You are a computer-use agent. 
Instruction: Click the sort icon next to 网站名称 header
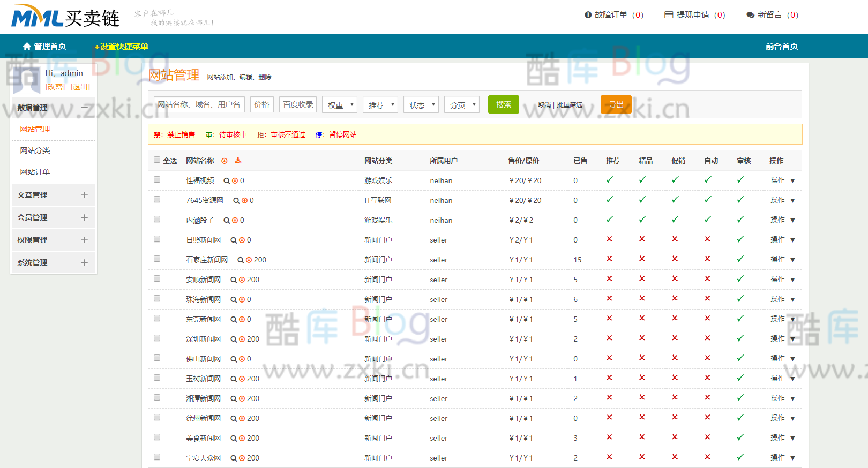(225, 161)
